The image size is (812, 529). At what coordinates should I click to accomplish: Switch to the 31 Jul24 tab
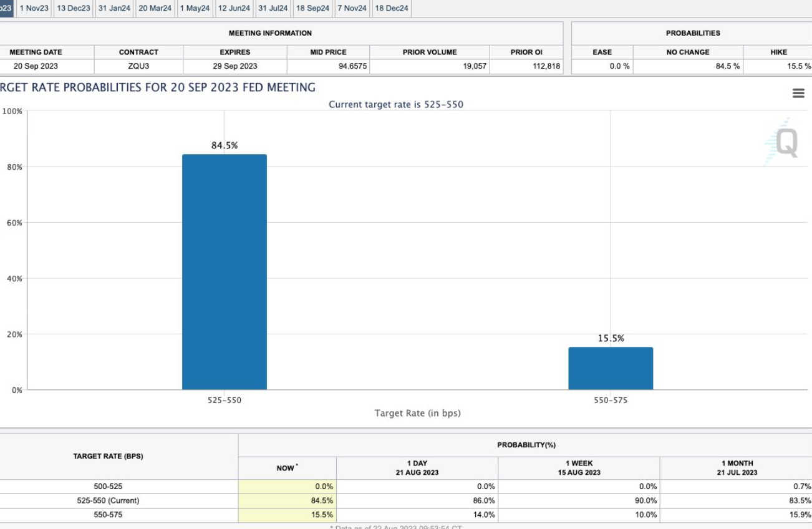[273, 8]
